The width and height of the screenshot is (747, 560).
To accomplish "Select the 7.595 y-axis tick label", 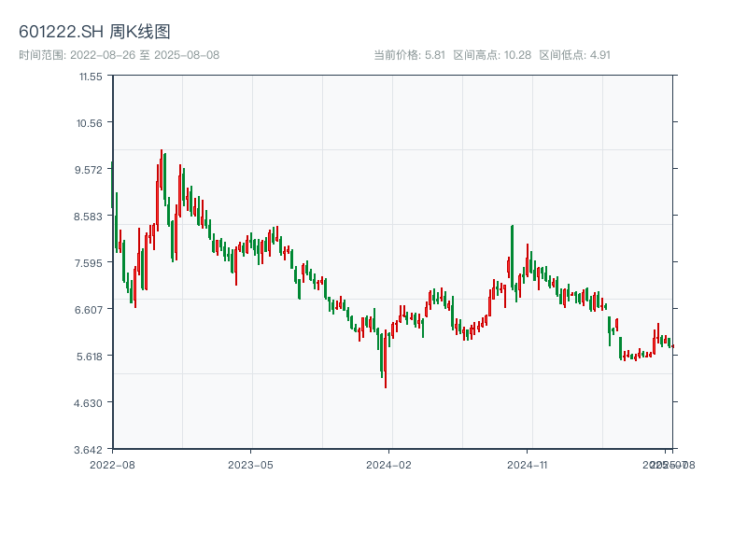I will pyautogui.click(x=90, y=263).
